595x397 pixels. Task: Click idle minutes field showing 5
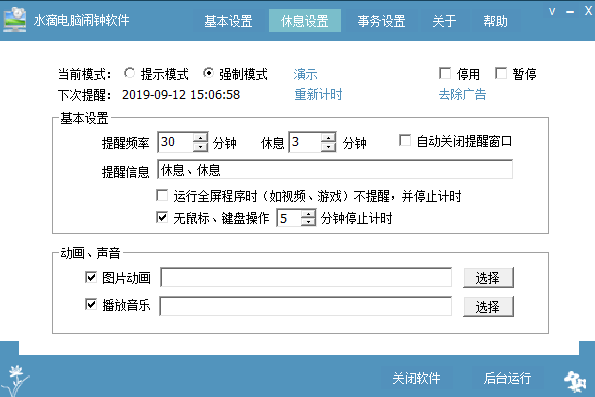289,218
